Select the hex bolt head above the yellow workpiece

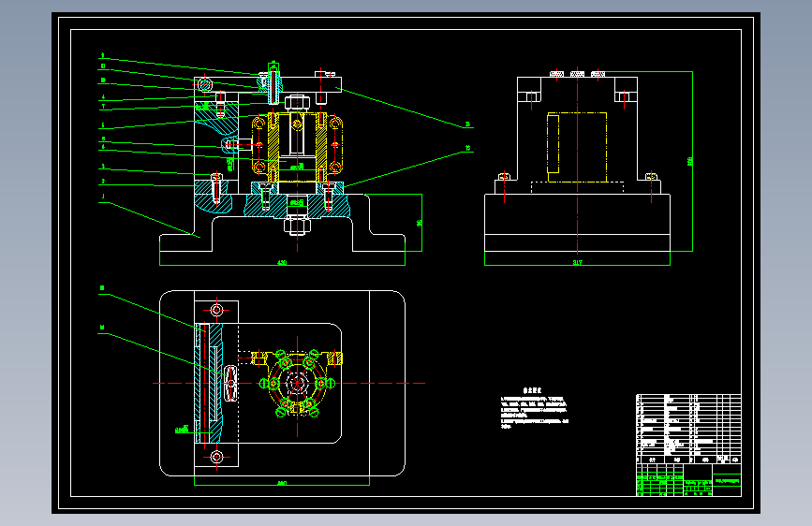coord(297,102)
